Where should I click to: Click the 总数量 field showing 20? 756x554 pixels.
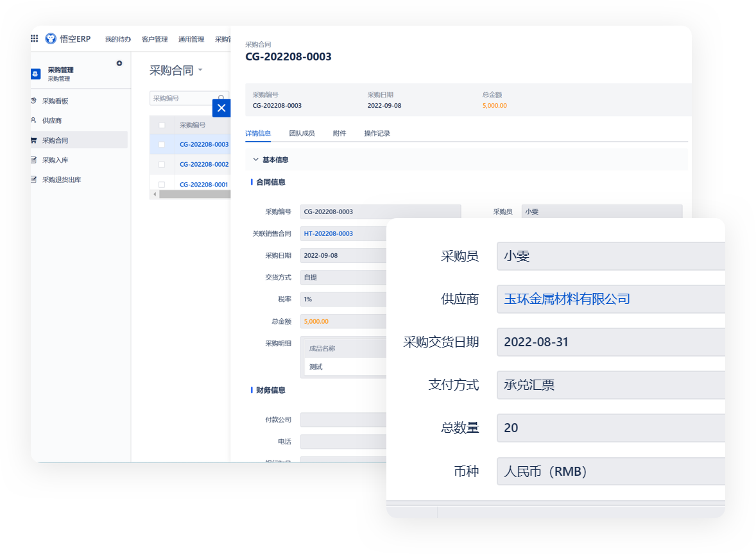tap(611, 428)
